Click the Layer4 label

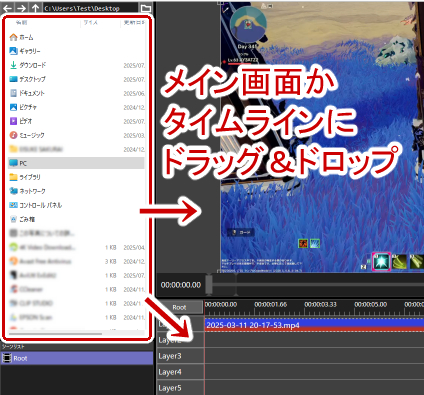click(170, 372)
